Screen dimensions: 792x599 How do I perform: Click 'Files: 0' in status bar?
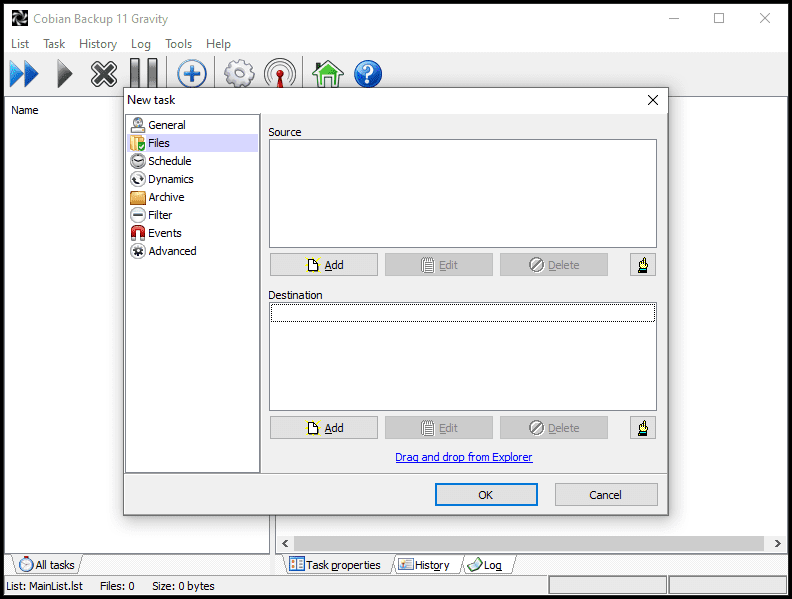tap(117, 586)
